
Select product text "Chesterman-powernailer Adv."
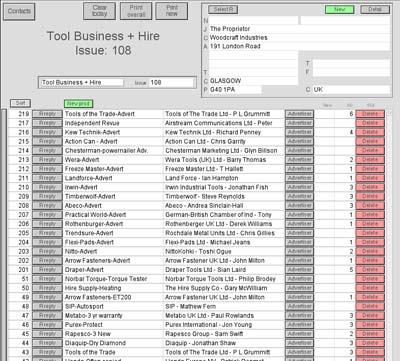point(106,151)
